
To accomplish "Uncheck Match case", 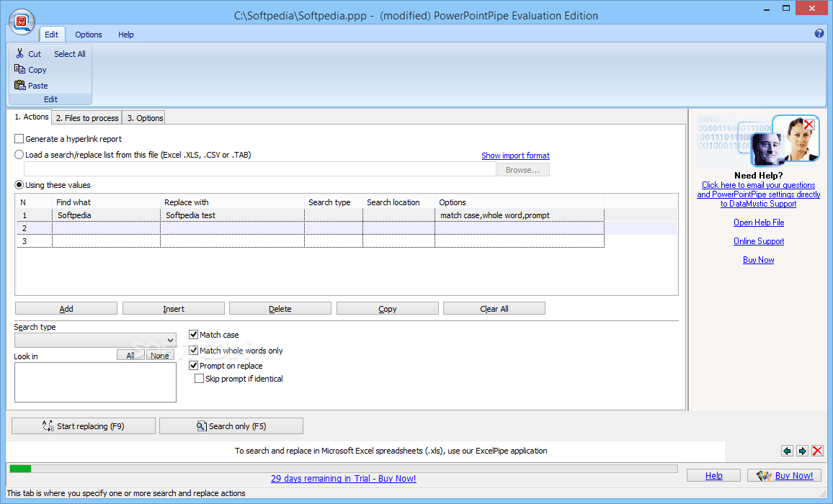I will 193,335.
